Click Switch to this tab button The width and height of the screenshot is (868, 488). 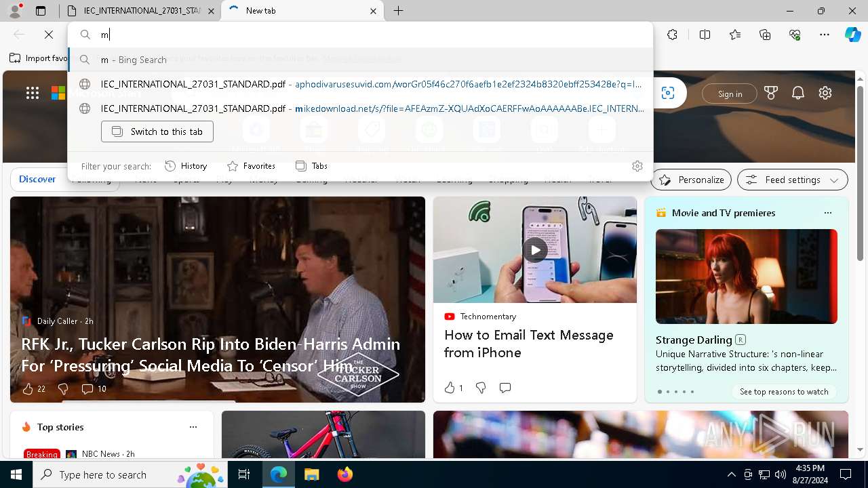click(x=157, y=131)
